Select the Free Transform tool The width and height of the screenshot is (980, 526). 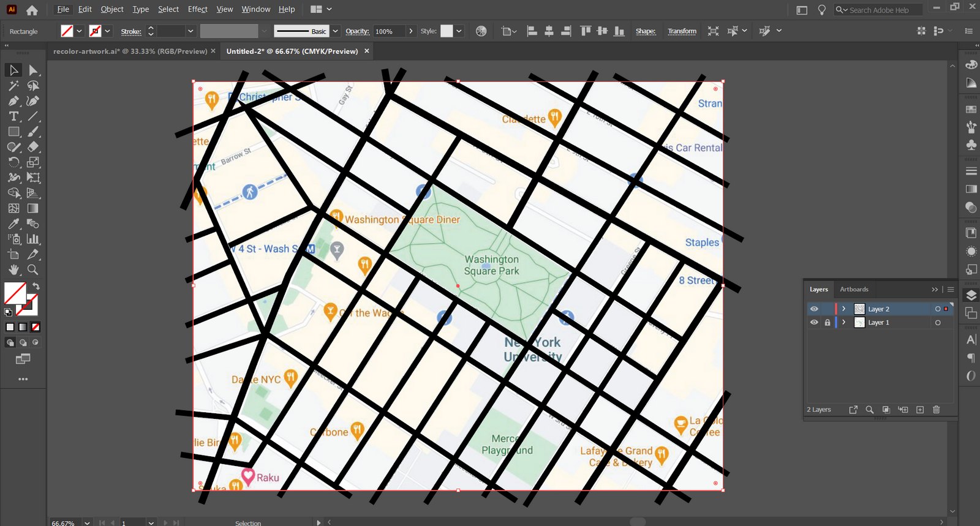coord(33,178)
